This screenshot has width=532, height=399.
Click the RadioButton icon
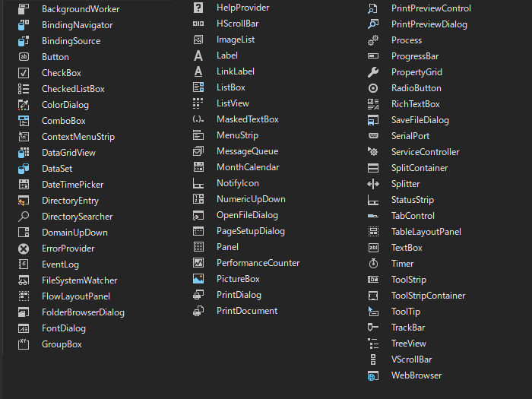point(373,88)
